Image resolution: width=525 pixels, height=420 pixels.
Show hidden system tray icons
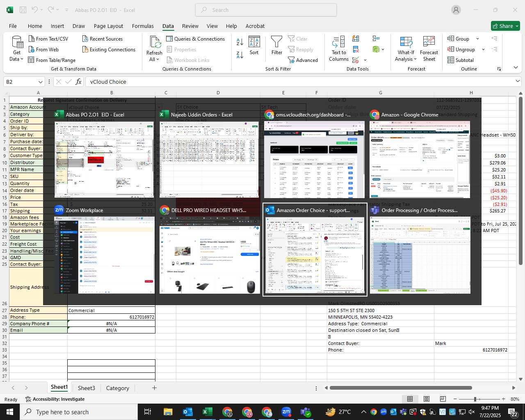click(x=364, y=412)
